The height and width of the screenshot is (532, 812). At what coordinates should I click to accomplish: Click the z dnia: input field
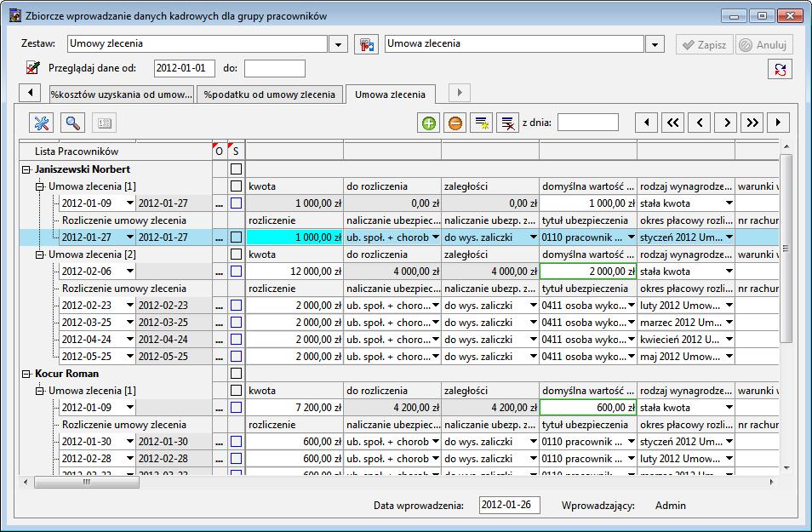(x=588, y=123)
